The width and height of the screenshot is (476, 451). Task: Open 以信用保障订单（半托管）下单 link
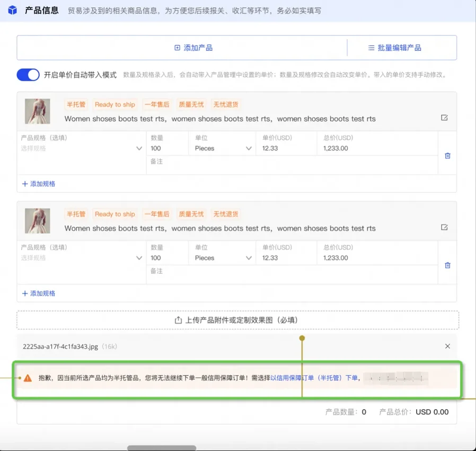pyautogui.click(x=314, y=378)
